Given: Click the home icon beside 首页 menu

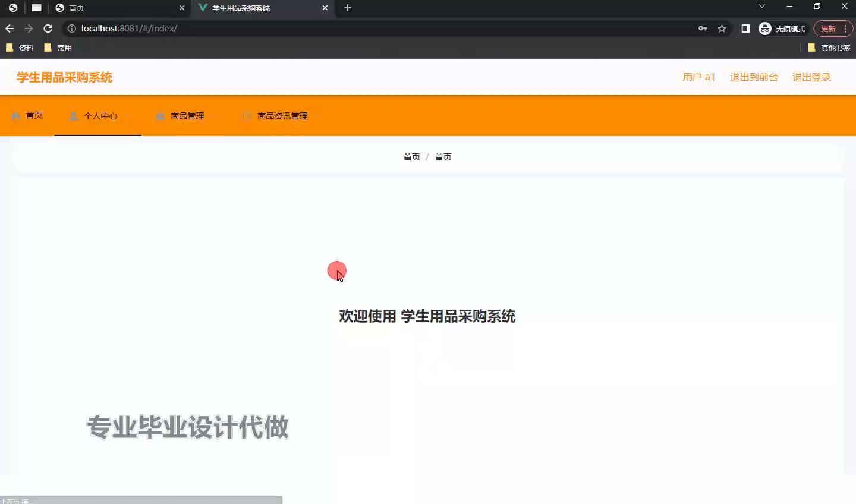Looking at the screenshot, I should 16,116.
